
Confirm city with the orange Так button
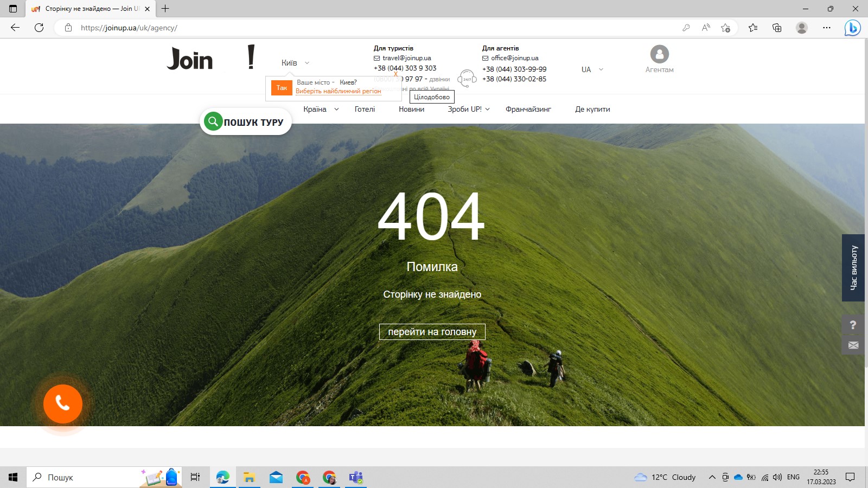282,88
